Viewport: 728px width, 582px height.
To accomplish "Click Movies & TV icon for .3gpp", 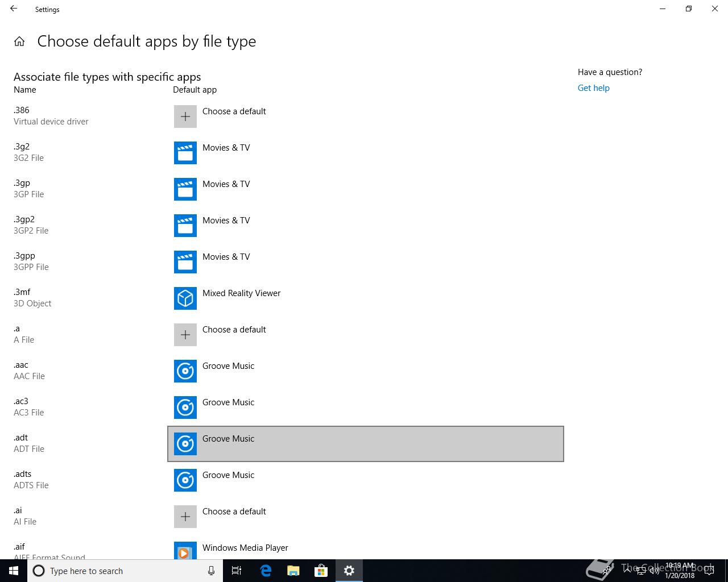I will (185, 262).
